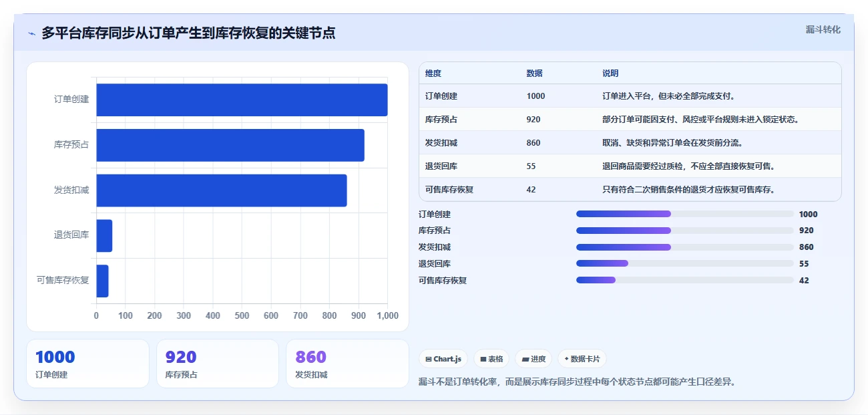Select the 数据卡片 tag chip
The height and width of the screenshot is (415, 868).
pyautogui.click(x=582, y=359)
